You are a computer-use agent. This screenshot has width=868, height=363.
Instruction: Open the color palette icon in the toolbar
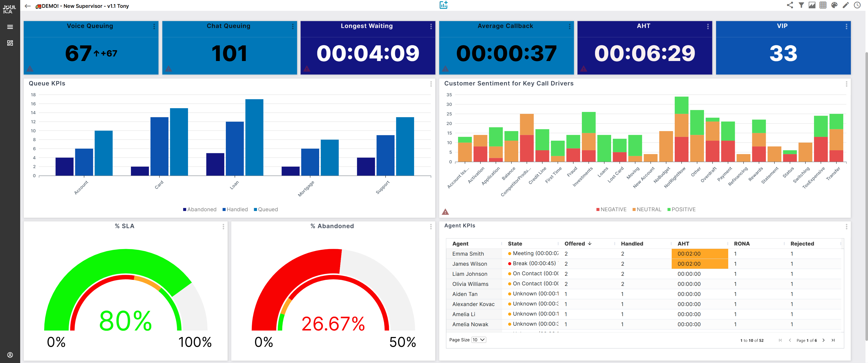click(x=835, y=5)
